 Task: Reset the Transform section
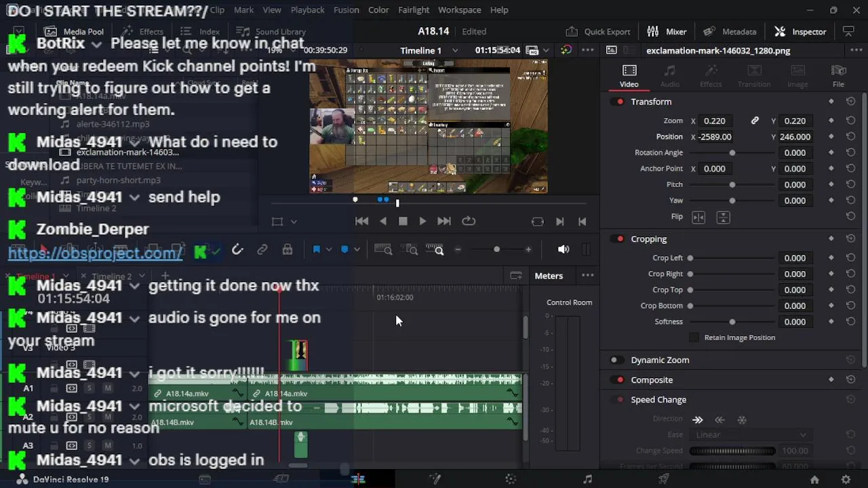(850, 102)
